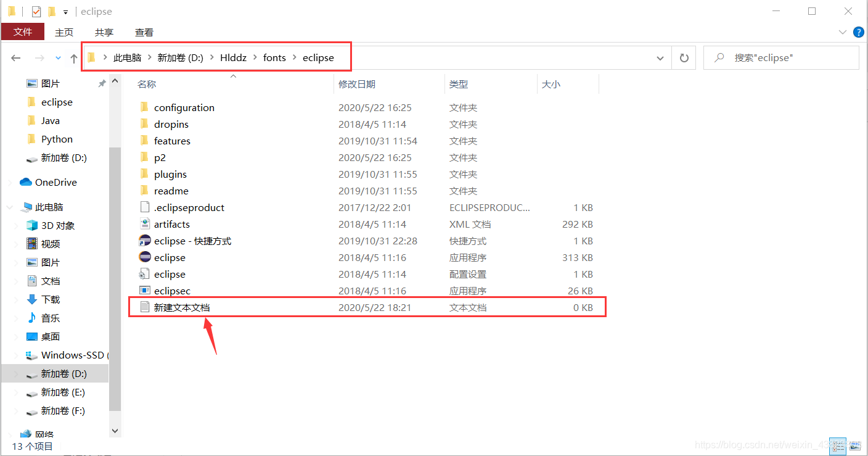This screenshot has height=456, width=868.
Task: Select the plugins folder icon
Action: [145, 174]
